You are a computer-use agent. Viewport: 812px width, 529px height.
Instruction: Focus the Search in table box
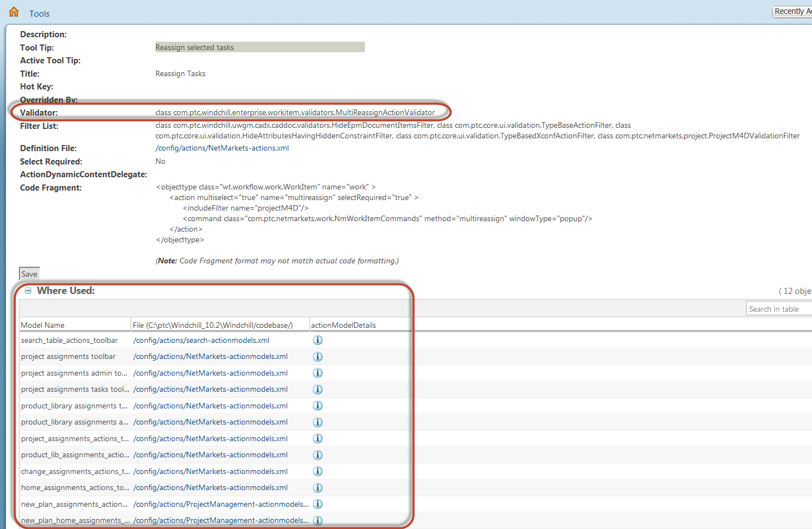pyautogui.click(x=779, y=309)
